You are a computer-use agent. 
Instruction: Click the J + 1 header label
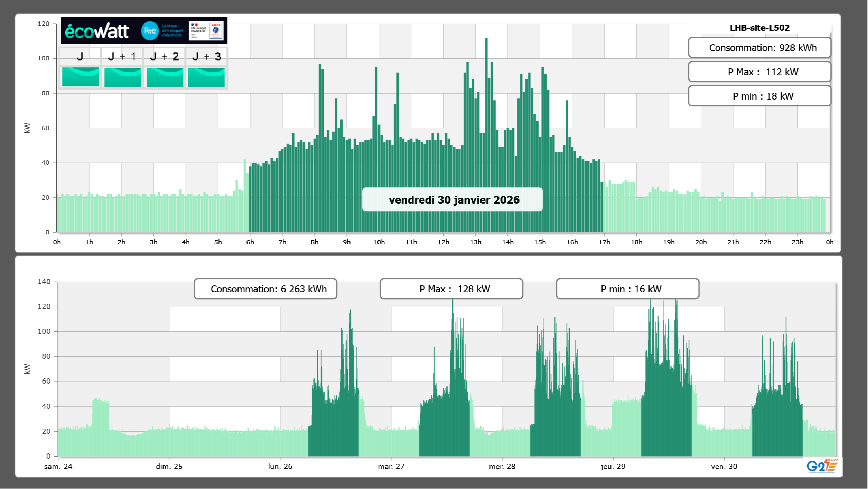(122, 56)
